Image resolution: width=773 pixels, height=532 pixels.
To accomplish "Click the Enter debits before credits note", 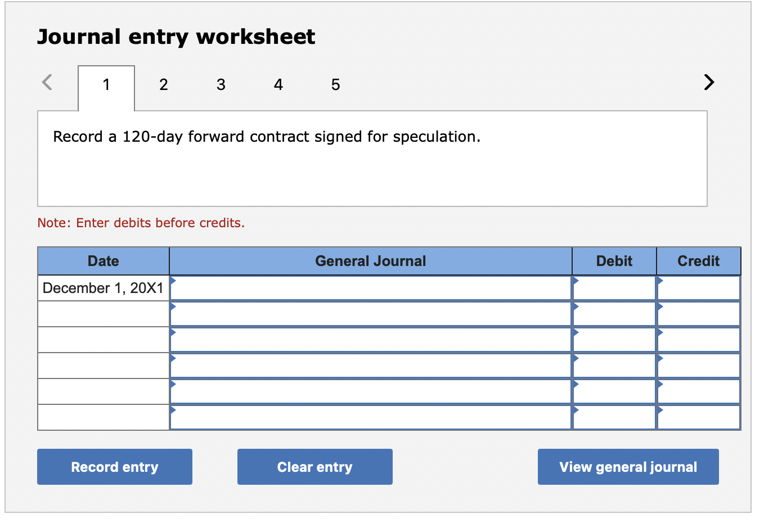I will pos(141,223).
